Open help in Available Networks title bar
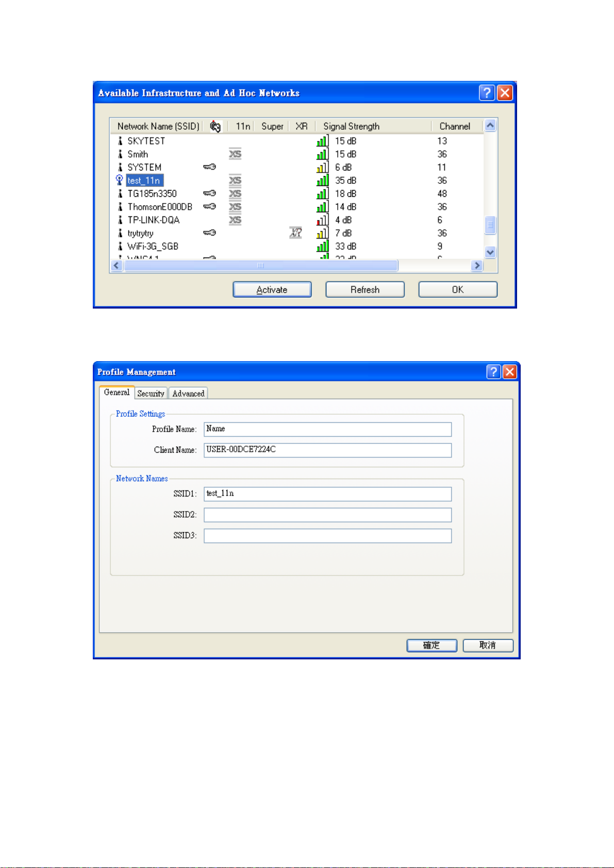The image size is (614, 868). pos(487,93)
